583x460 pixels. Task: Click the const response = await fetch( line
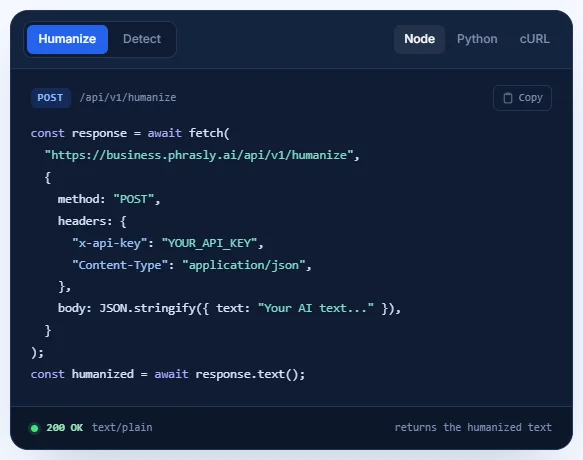click(130, 133)
